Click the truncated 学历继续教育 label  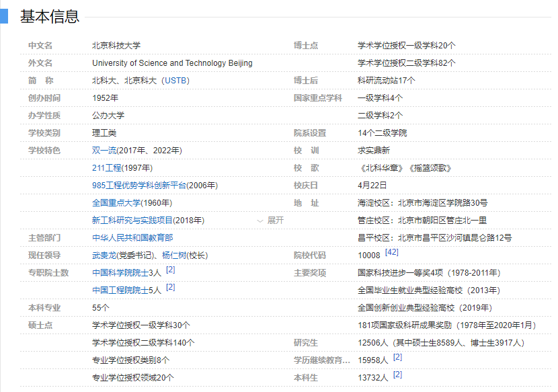pyautogui.click(x=321, y=360)
